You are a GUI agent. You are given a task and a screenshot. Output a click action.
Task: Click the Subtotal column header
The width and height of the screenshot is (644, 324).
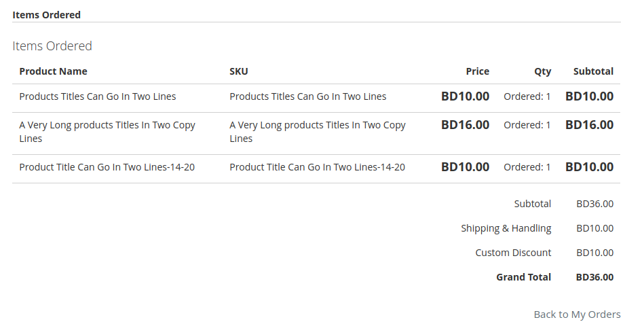594,71
